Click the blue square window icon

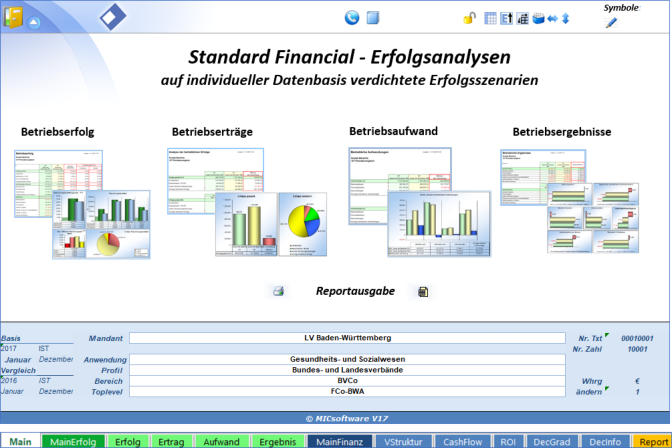[373, 17]
